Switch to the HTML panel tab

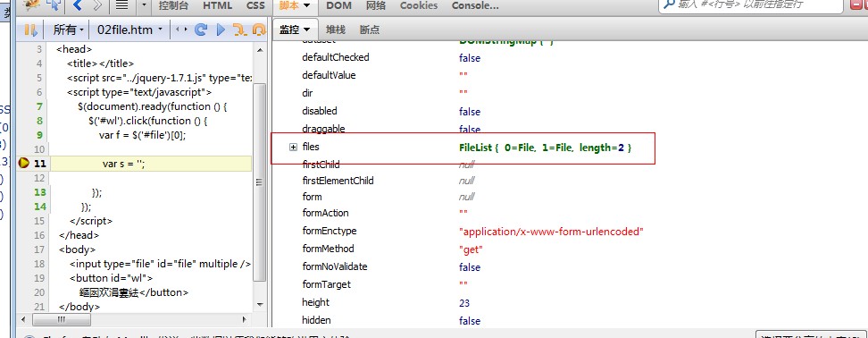click(218, 5)
